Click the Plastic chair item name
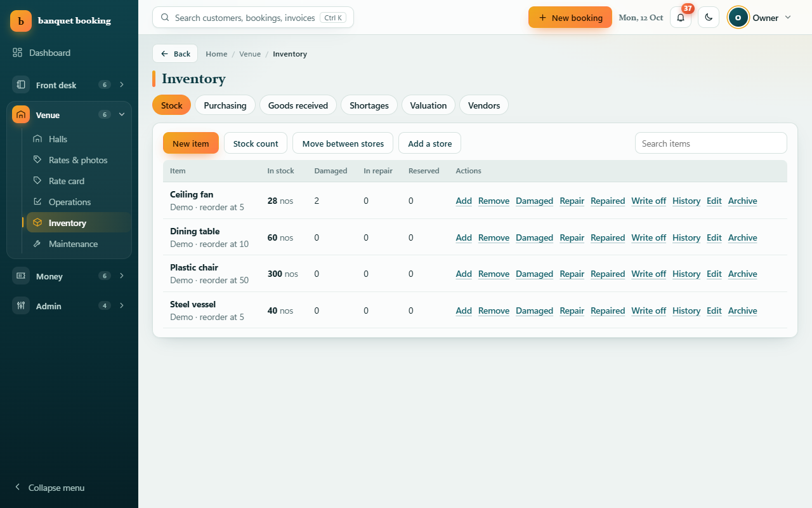 (x=194, y=267)
